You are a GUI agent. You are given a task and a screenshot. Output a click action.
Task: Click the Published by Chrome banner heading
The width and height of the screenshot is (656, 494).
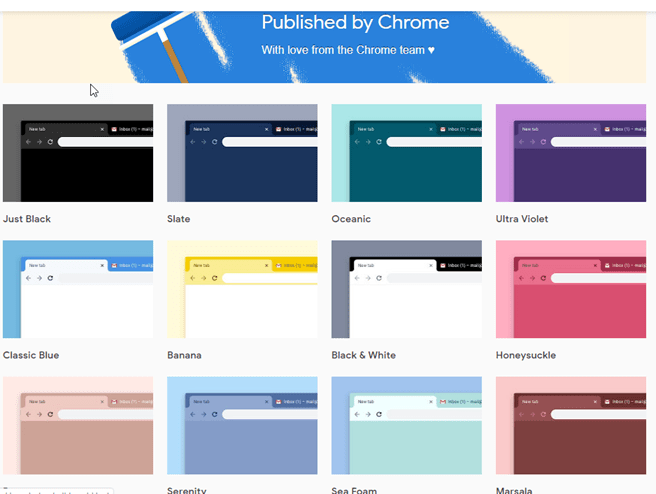[x=355, y=23]
